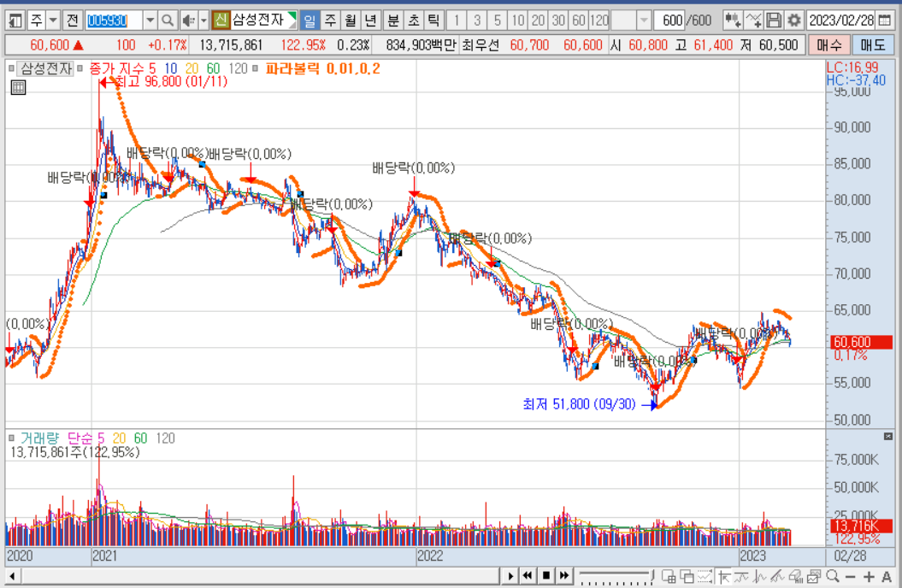Switch to the 분 minute chart
The height and width of the screenshot is (588, 902).
pyautogui.click(x=393, y=21)
